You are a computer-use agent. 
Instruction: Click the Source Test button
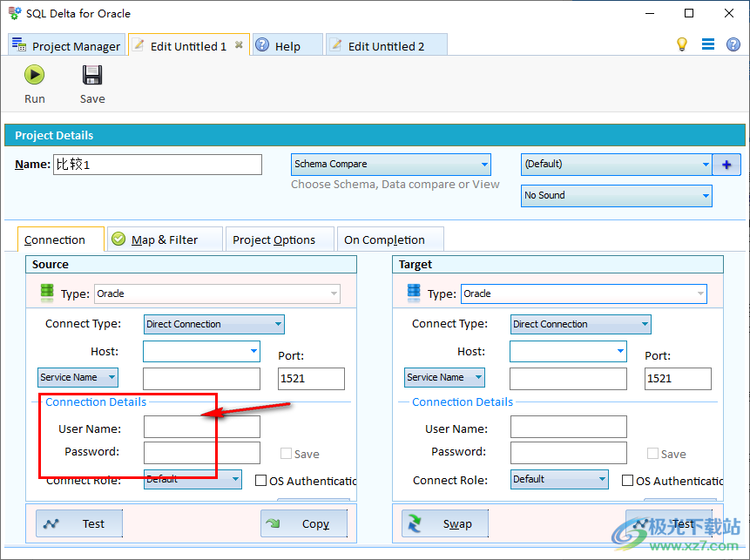[79, 523]
